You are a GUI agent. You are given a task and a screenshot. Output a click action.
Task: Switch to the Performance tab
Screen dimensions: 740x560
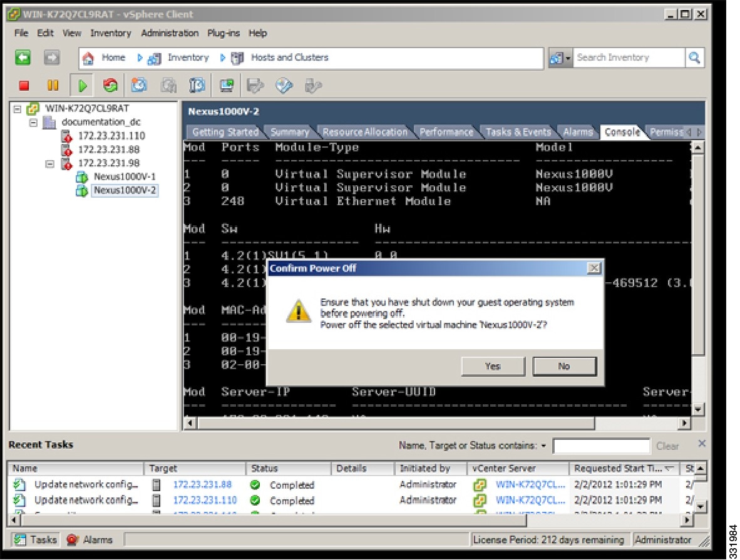click(446, 132)
